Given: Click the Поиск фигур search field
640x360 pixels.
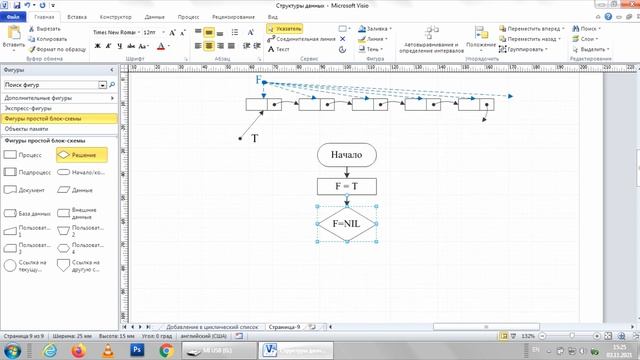Looking at the screenshot, I should (x=51, y=85).
